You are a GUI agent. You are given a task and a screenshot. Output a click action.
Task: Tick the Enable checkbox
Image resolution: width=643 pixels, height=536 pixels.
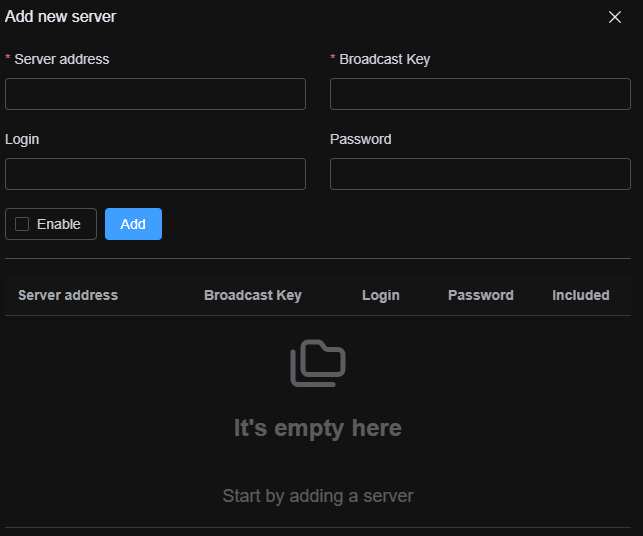[x=22, y=224]
